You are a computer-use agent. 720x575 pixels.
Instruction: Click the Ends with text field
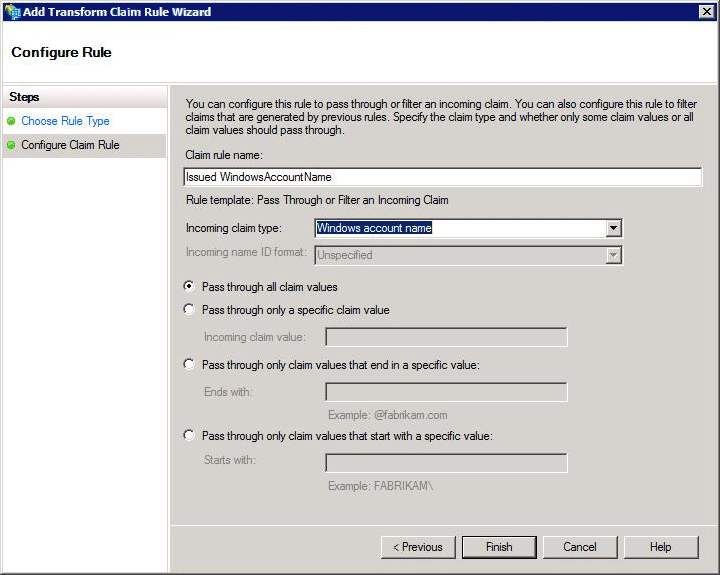(446, 392)
